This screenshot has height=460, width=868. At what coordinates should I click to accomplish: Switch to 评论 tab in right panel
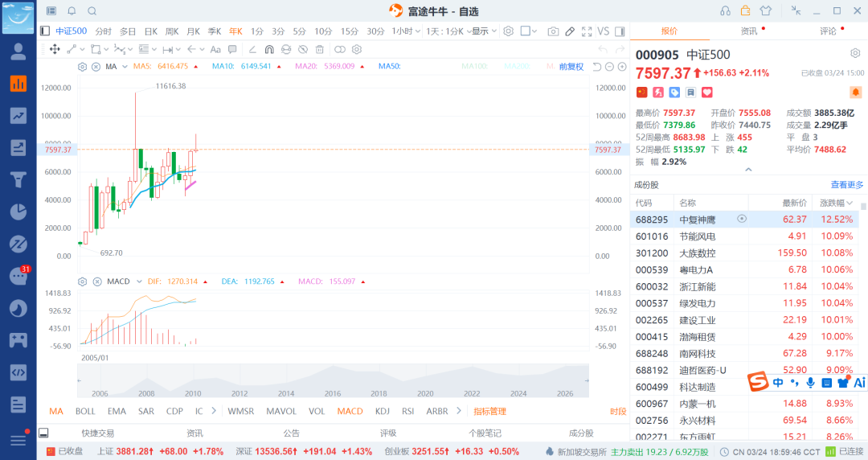tap(828, 31)
